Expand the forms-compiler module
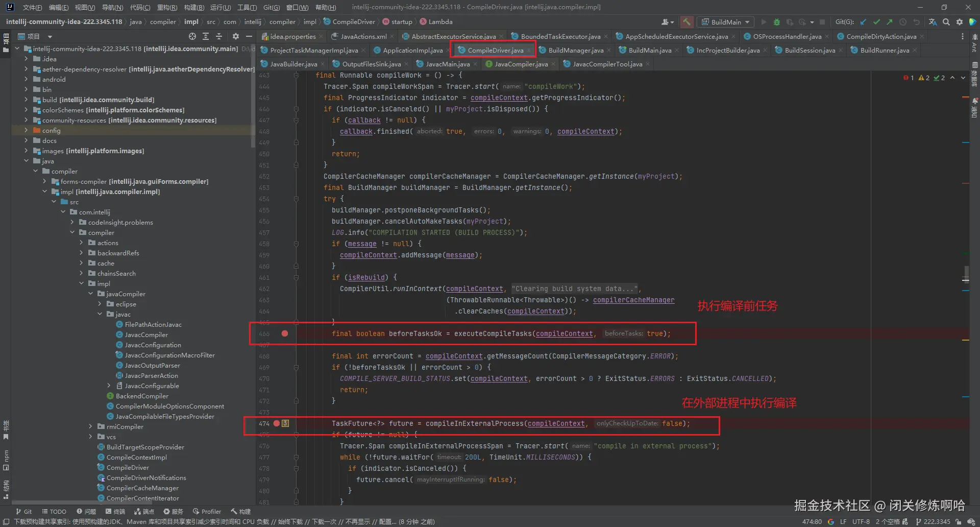This screenshot has width=980, height=527. (44, 181)
